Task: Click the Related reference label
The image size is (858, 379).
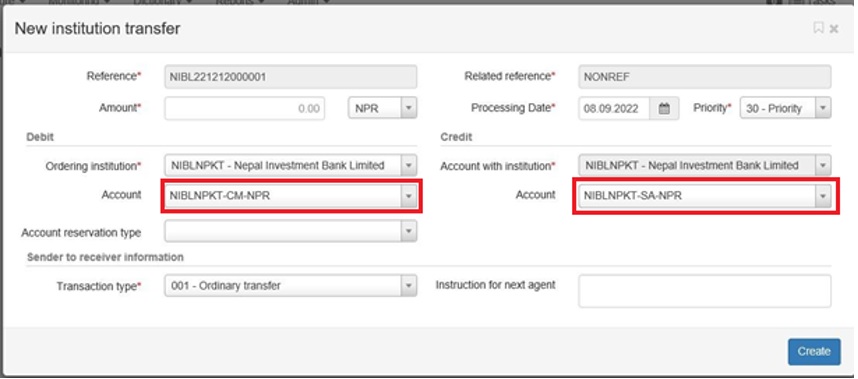Action: click(x=510, y=77)
